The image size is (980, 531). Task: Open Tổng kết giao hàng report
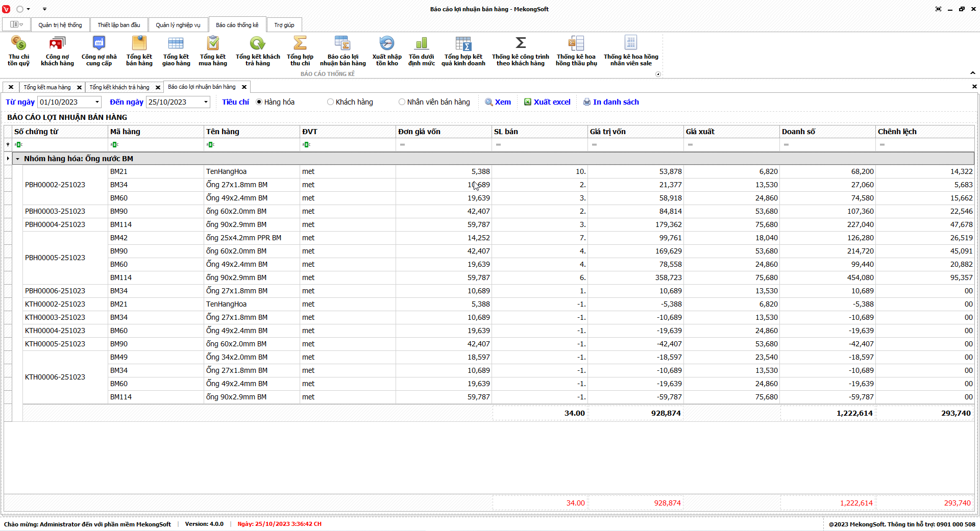click(x=176, y=50)
